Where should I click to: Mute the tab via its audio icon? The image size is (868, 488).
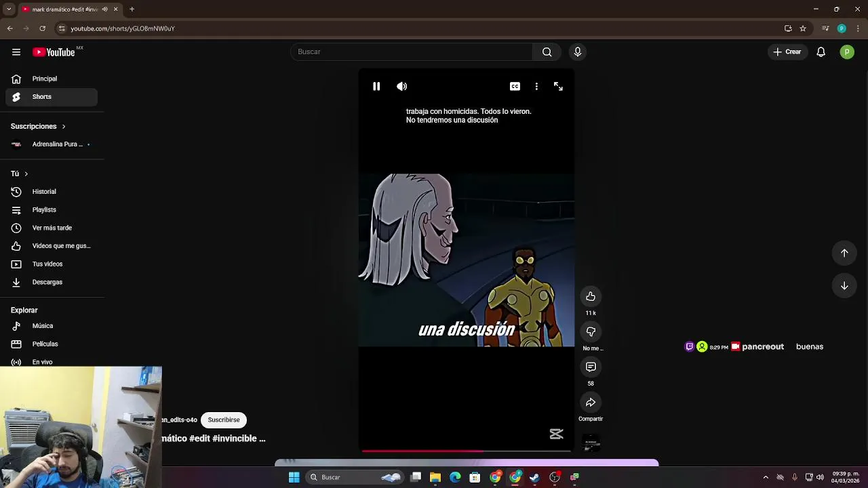(x=104, y=9)
